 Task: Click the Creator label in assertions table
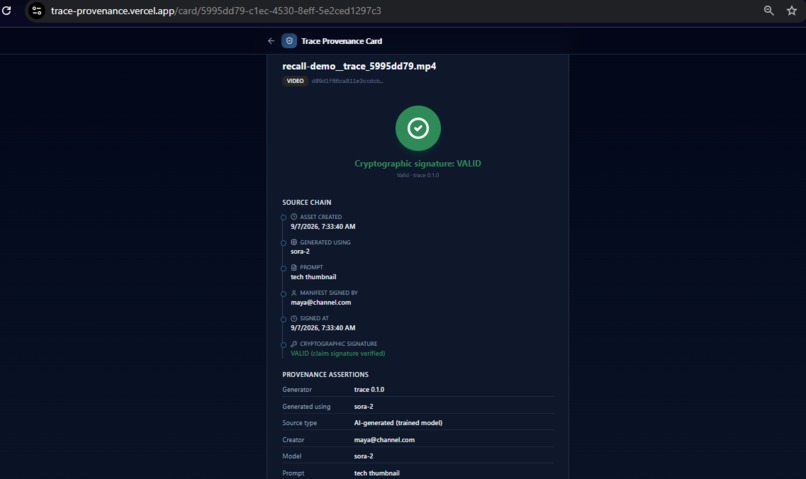[293, 440]
